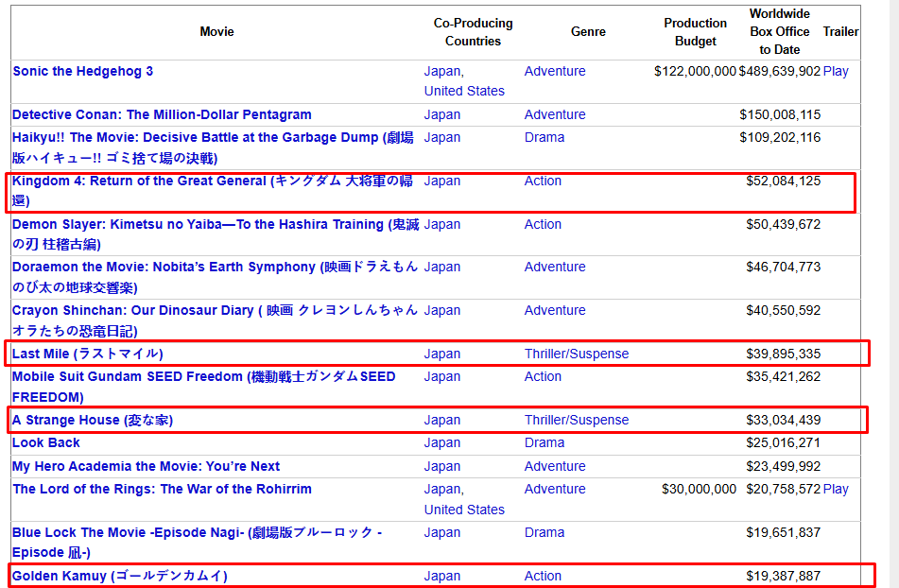Open Drama genre in the Haikyu!! row

[545, 137]
